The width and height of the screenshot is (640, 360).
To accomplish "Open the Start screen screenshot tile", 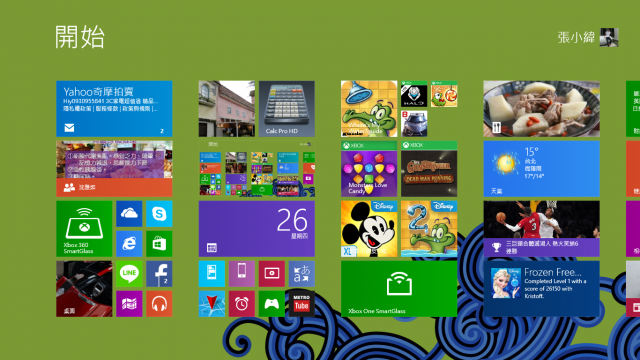I will pyautogui.click(x=256, y=169).
